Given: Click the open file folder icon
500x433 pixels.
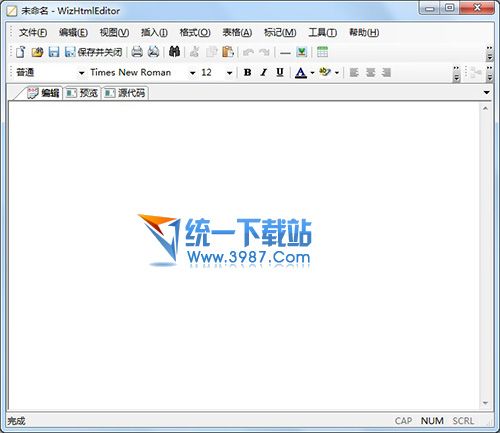Looking at the screenshot, I should pos(37,52).
